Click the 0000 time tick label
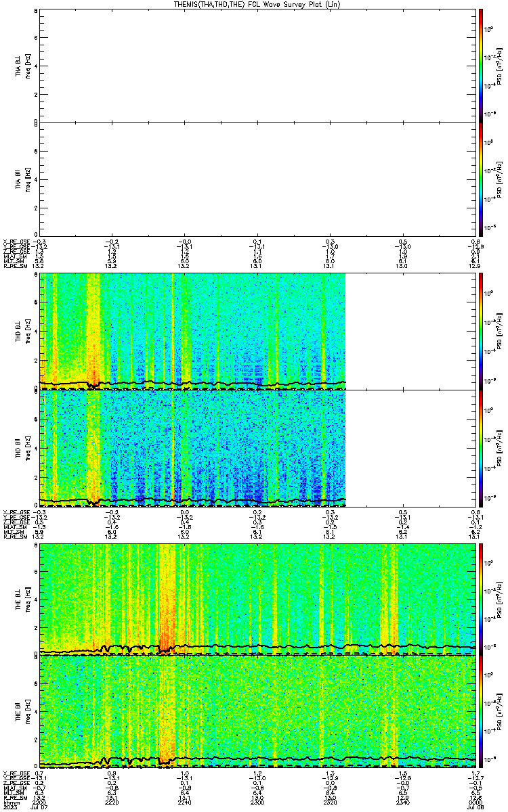508x812 pixels. [475, 803]
